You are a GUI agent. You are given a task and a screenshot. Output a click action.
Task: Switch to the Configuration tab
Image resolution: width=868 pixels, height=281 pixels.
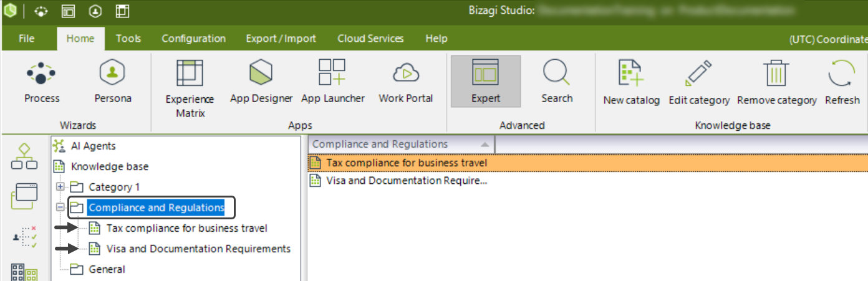pyautogui.click(x=193, y=39)
